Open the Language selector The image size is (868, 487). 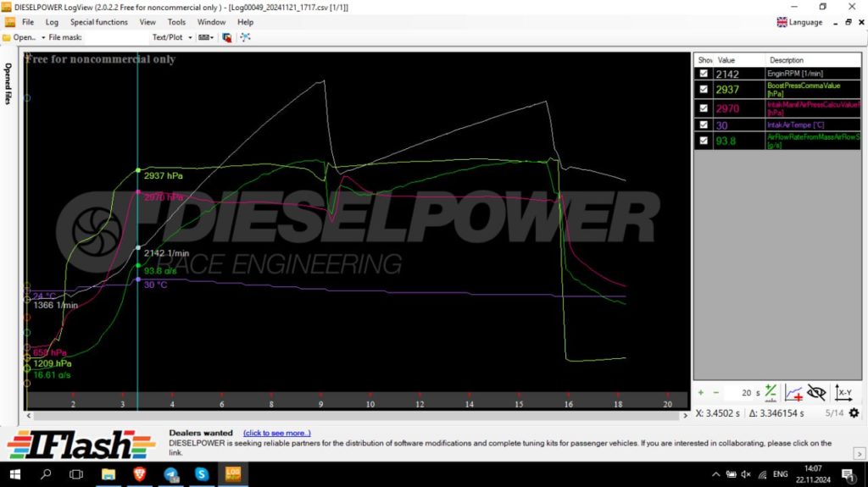pos(800,22)
